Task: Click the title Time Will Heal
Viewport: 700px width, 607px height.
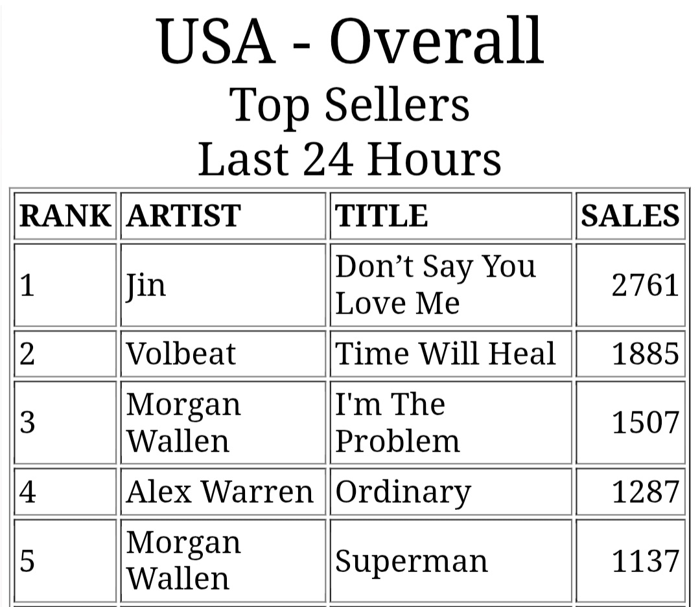Action: pyautogui.click(x=445, y=354)
